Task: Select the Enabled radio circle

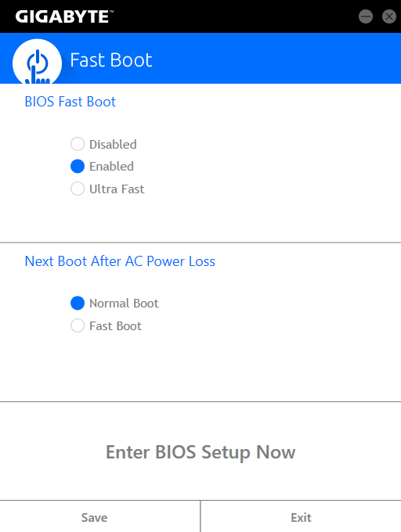Action: click(x=78, y=166)
